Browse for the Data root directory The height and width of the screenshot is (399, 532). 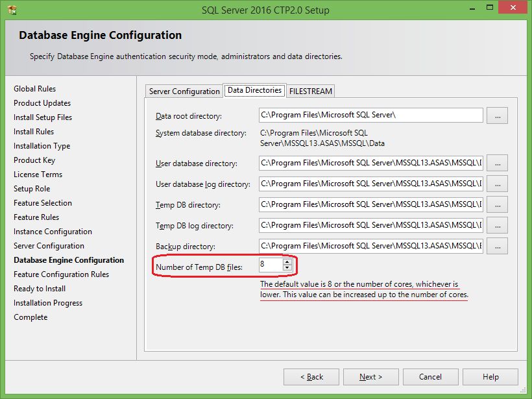tap(498, 115)
